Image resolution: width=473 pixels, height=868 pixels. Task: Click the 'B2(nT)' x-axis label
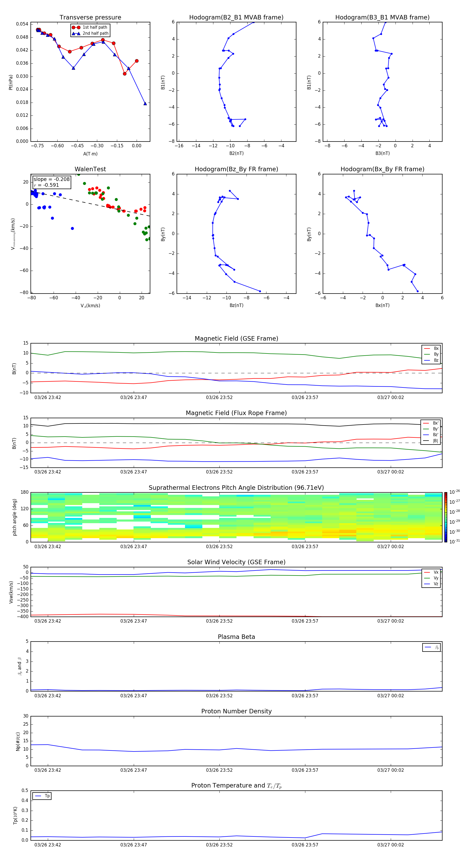pos(236,153)
